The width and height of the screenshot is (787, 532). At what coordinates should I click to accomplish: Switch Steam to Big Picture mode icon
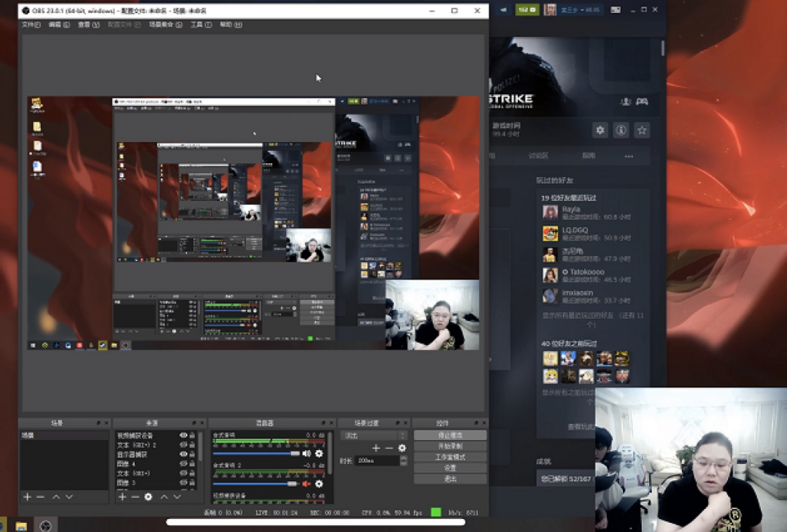pyautogui.click(x=616, y=10)
